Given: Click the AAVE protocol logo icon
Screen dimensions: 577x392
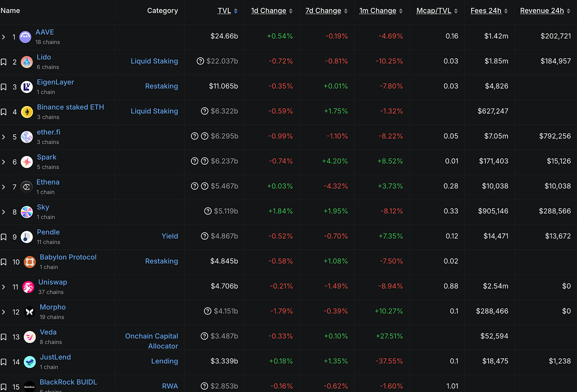Looking at the screenshot, I should pos(25,37).
